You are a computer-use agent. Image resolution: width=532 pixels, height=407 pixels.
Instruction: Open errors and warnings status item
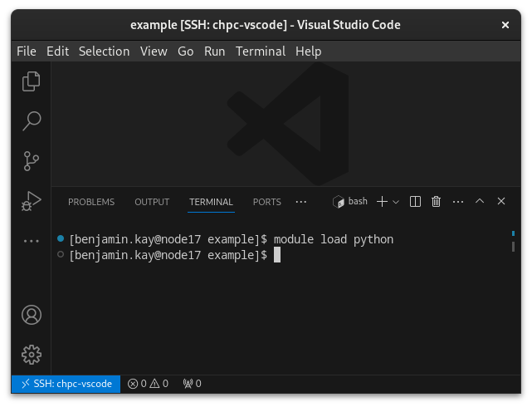coord(148,384)
